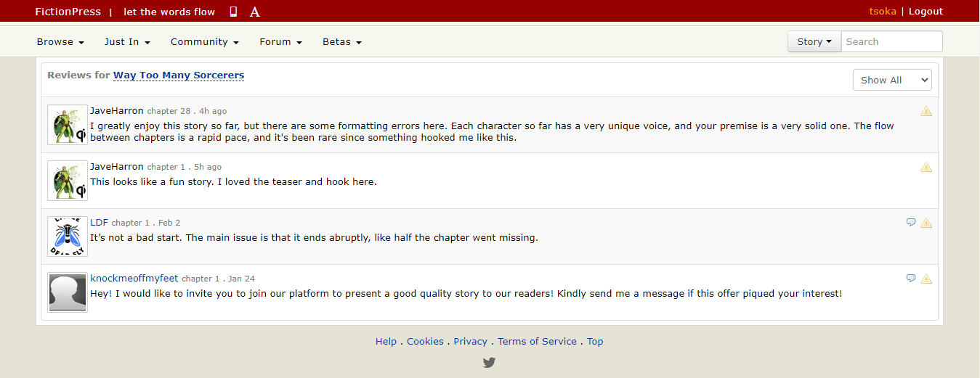The height and width of the screenshot is (378, 980).
Task: Click the font size 'A' icon
Action: 254,12
